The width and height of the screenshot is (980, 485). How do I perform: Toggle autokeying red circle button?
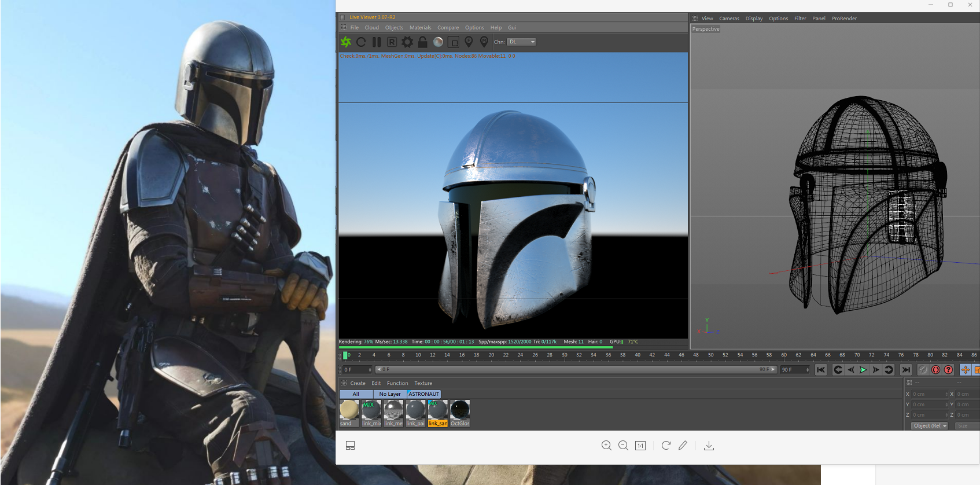[935, 370]
